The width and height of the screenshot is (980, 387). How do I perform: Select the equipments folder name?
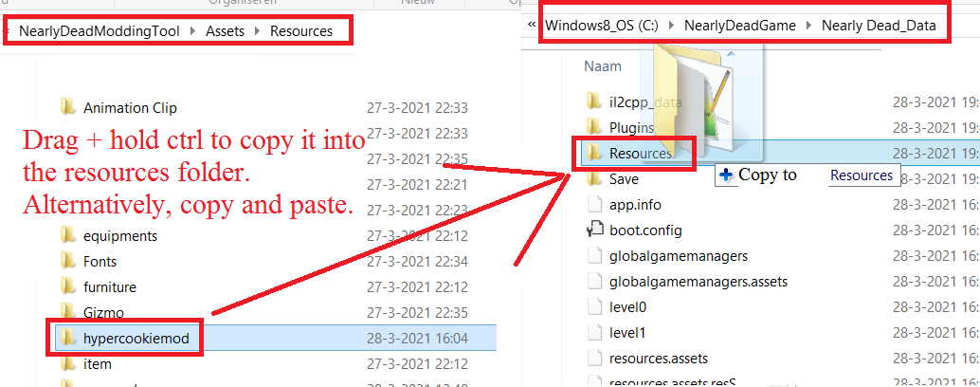coord(120,235)
